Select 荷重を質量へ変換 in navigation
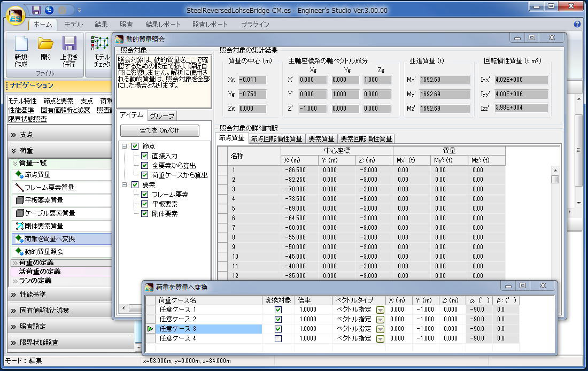The image size is (588, 371). [x=62, y=238]
